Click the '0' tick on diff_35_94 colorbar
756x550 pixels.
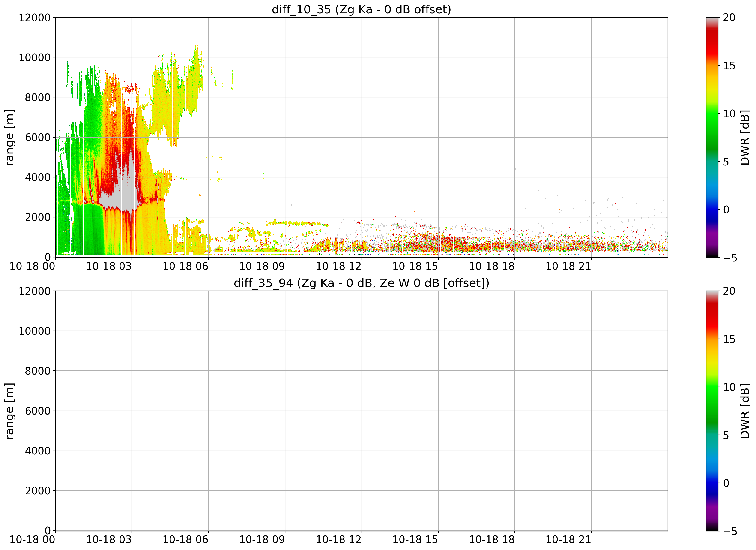[726, 483]
